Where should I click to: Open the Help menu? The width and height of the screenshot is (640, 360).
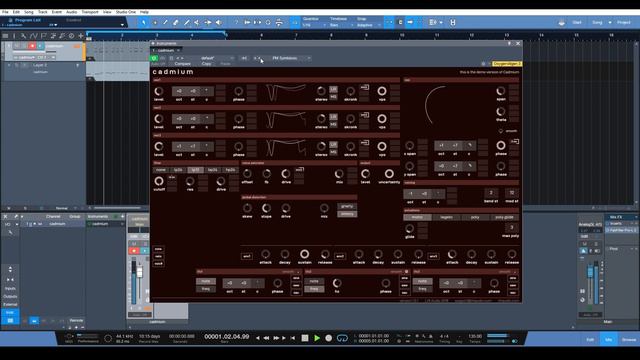point(144,12)
